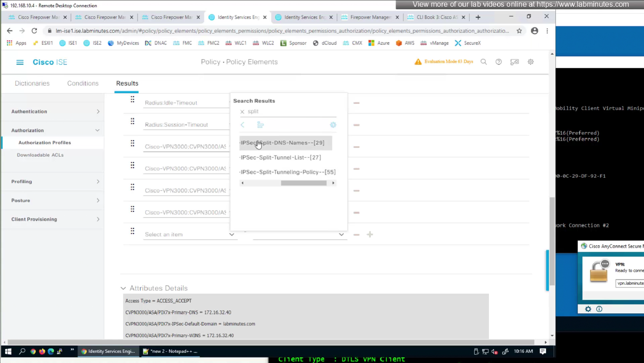Image resolution: width=644 pixels, height=363 pixels.
Task: Clear the split search text with X
Action: point(242,111)
